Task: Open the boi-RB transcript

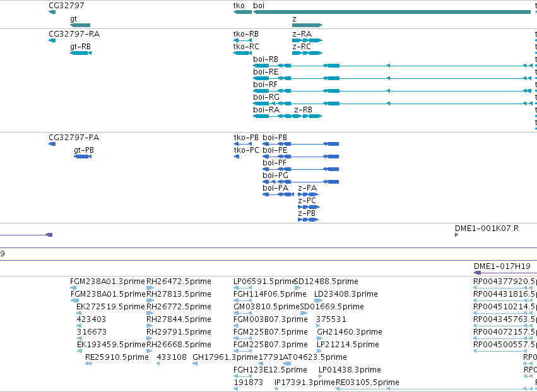Action: click(393, 66)
